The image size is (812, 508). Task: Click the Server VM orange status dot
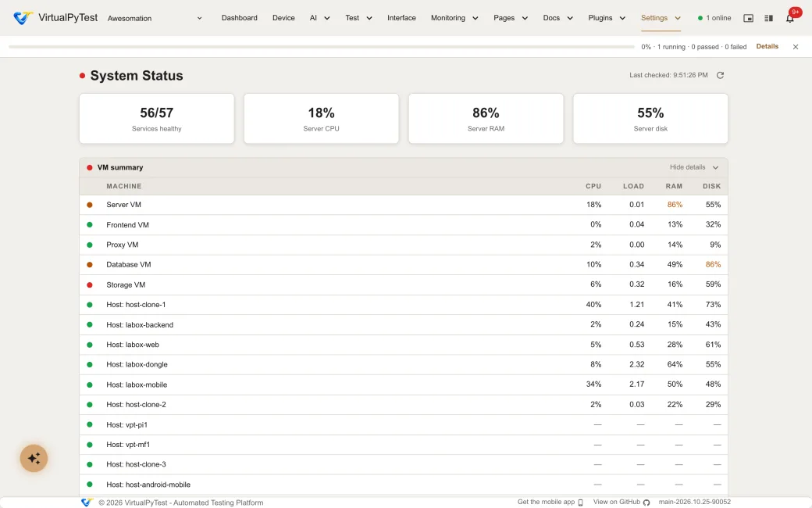coord(90,205)
